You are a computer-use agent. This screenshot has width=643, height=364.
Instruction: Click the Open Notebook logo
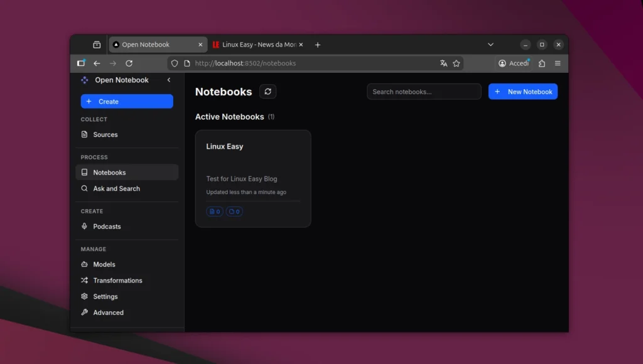coord(84,80)
